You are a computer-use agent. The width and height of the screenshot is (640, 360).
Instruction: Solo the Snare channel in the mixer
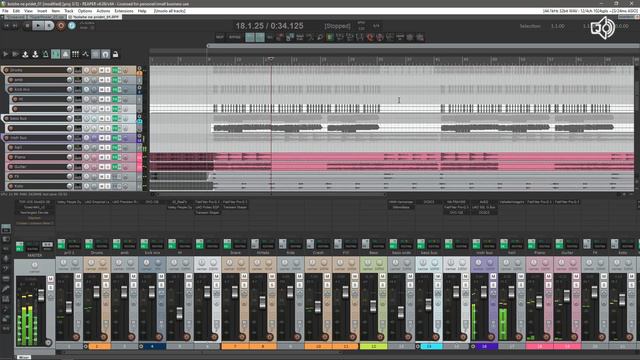(x=244, y=285)
